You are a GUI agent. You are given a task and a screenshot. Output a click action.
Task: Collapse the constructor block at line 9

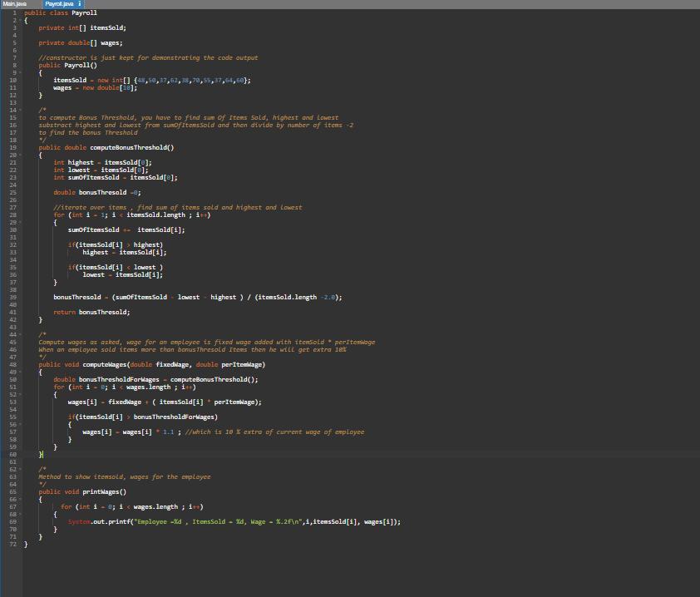coord(20,73)
